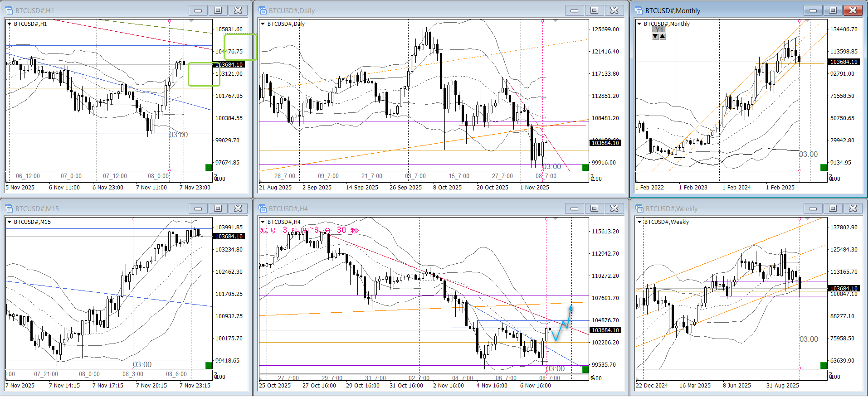Click the 103684.10 price label on Weekly scale

[844, 288]
